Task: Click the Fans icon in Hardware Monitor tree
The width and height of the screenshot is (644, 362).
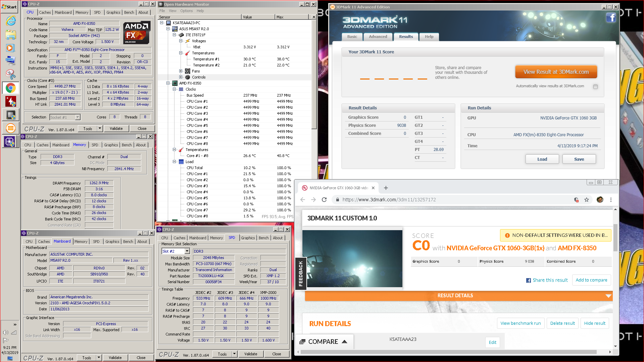Action: 188,71
